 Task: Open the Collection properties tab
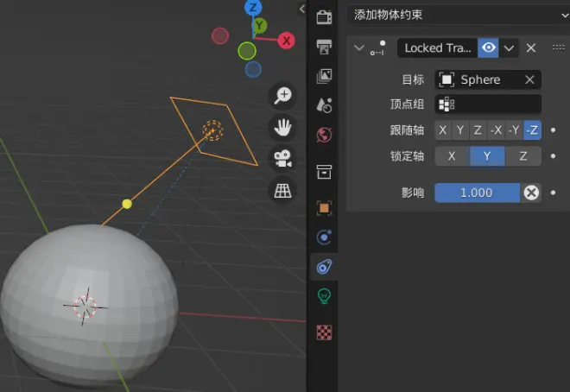click(324, 172)
